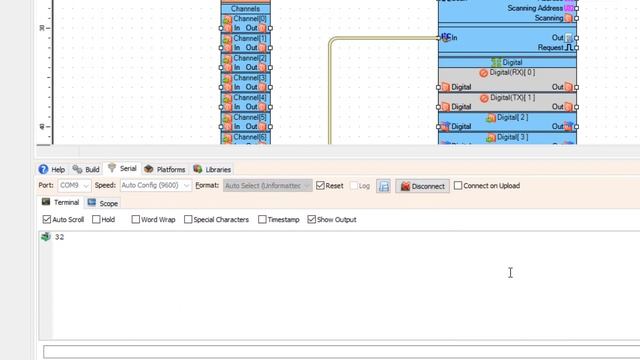The height and width of the screenshot is (360, 640).
Task: Click Digital(TX)[1] disabled icon
Action: [x=484, y=98]
